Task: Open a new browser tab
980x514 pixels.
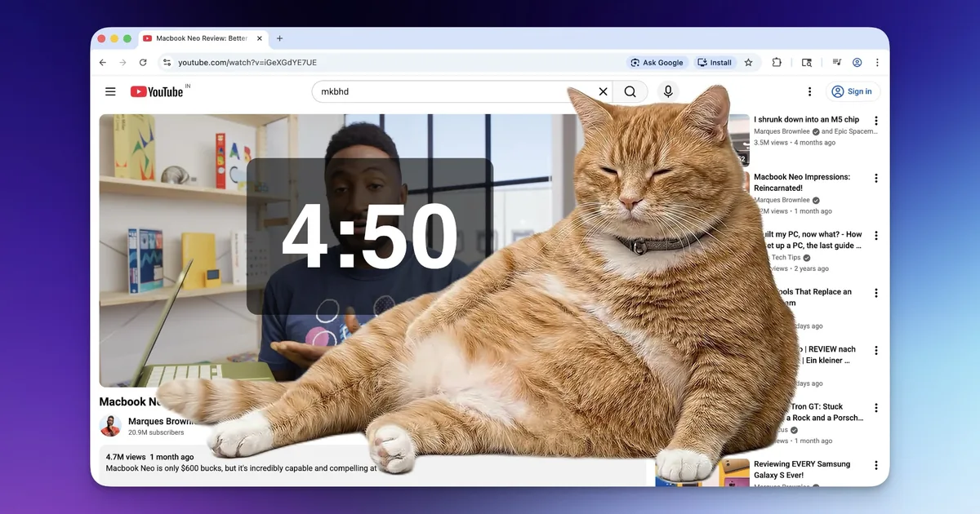Action: click(x=279, y=38)
